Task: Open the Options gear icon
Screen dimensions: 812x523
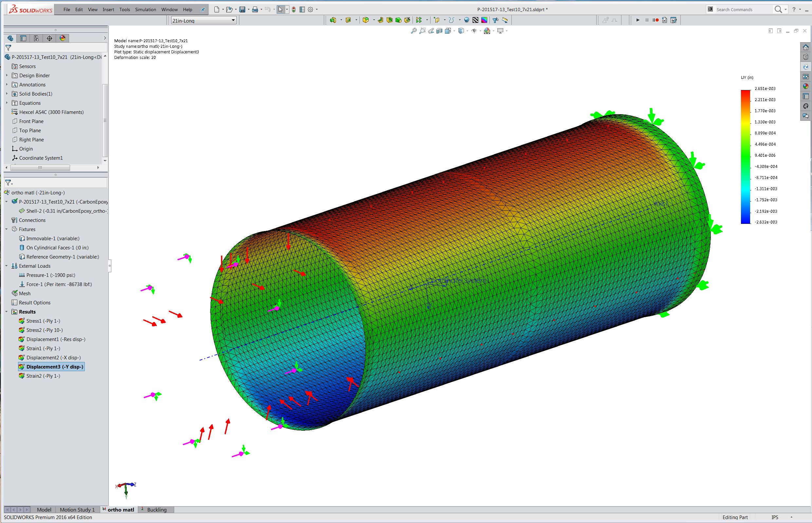Action: pos(310,9)
